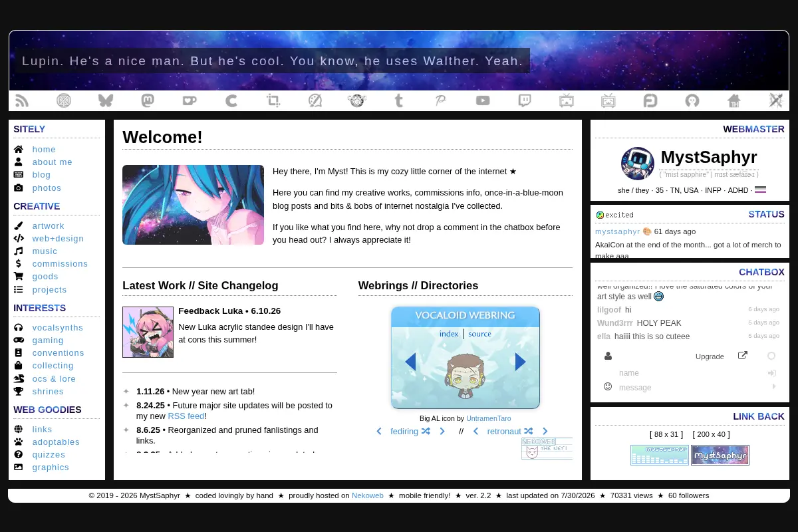Open the artwork gallery link
Viewport: 798px width, 532px height.
click(49, 226)
